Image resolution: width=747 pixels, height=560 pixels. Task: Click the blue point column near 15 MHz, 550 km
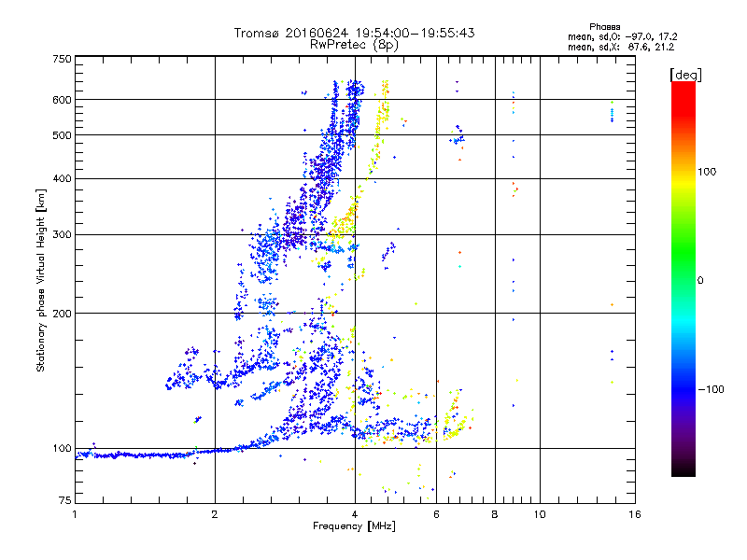coord(613,114)
